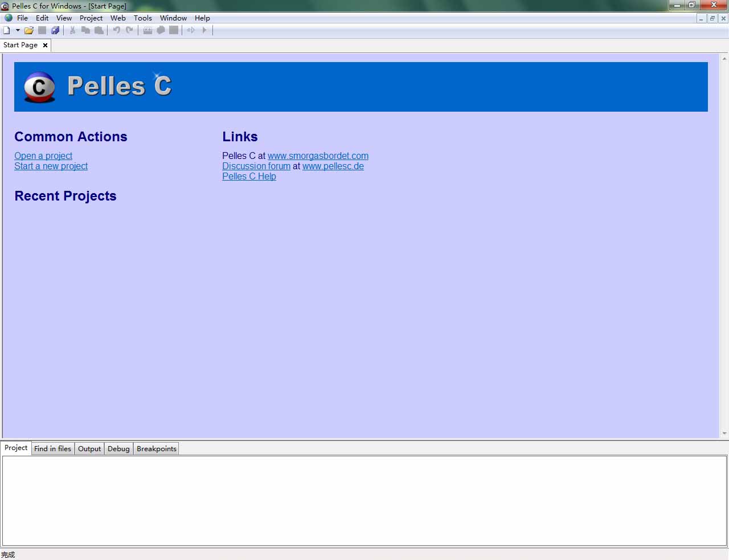
Task: Click the Save toolbar icon
Action: tap(42, 30)
